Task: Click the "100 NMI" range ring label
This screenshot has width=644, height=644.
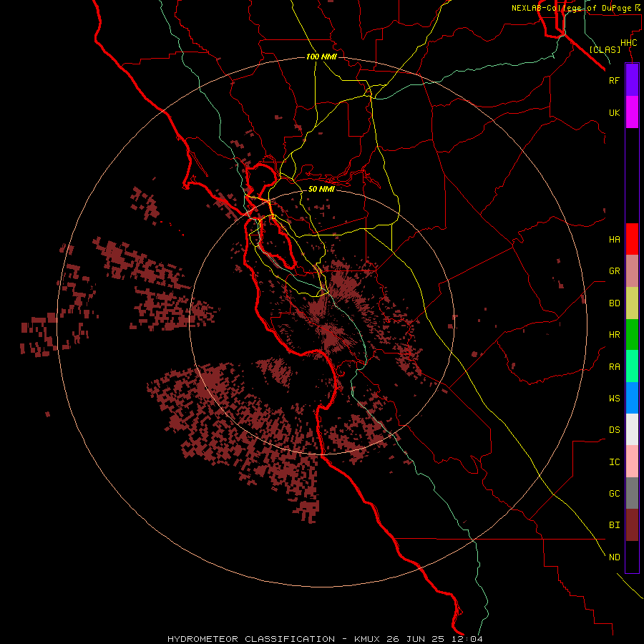Action: pyautogui.click(x=321, y=57)
